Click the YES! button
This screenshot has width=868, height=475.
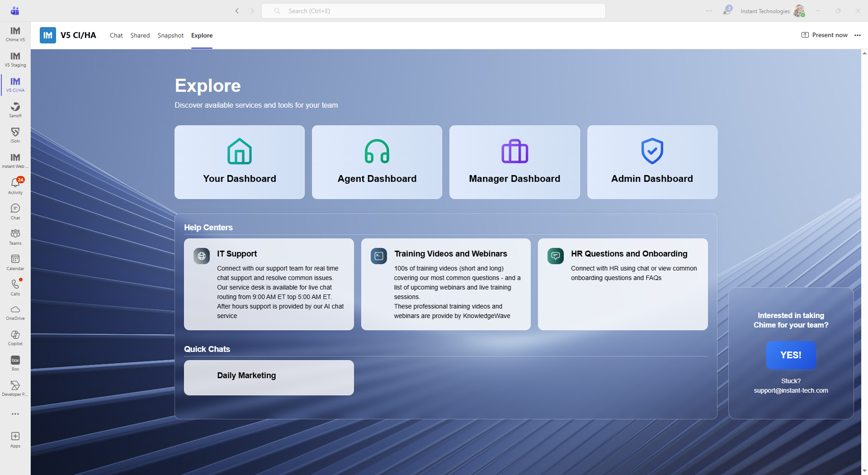pos(791,355)
